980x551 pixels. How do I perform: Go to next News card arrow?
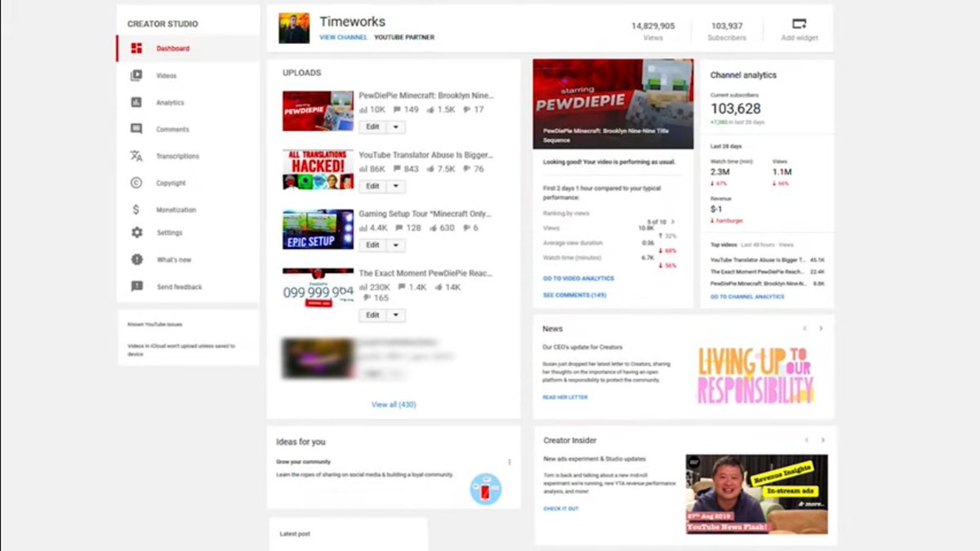(821, 328)
